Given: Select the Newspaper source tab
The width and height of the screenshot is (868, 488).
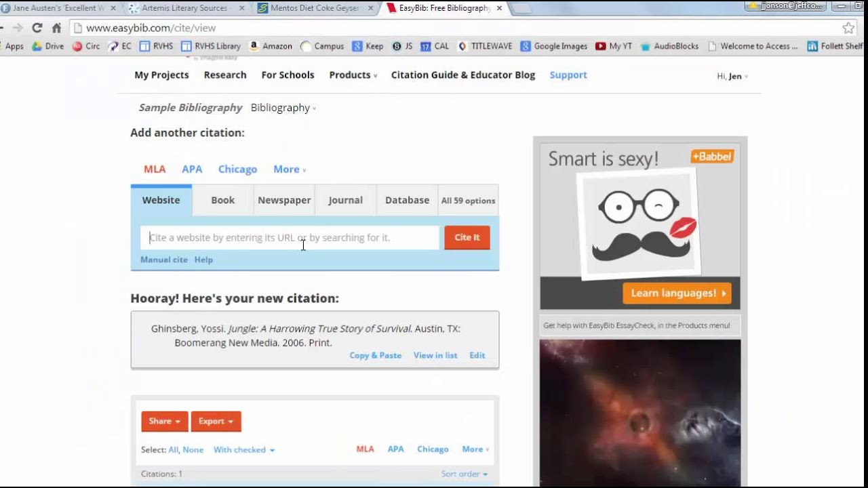Looking at the screenshot, I should tap(284, 200).
